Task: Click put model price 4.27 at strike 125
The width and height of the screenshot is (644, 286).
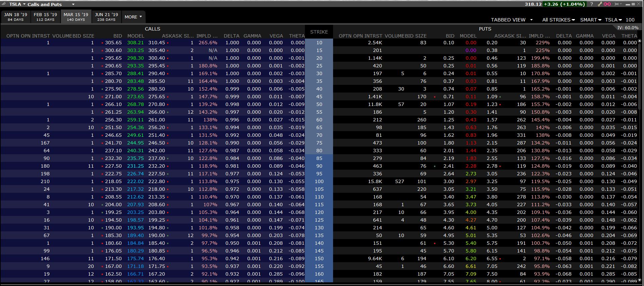Action: tap(471, 220)
